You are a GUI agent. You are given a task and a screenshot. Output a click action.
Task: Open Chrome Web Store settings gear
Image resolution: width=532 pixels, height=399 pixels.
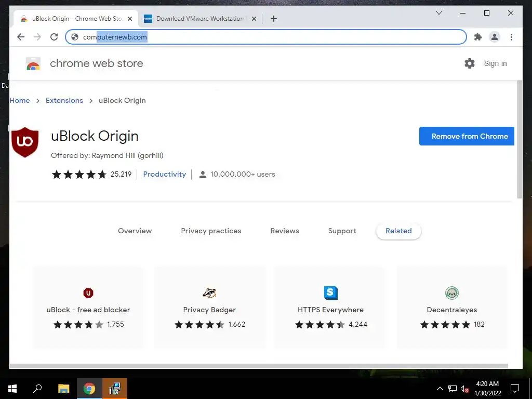pyautogui.click(x=470, y=63)
